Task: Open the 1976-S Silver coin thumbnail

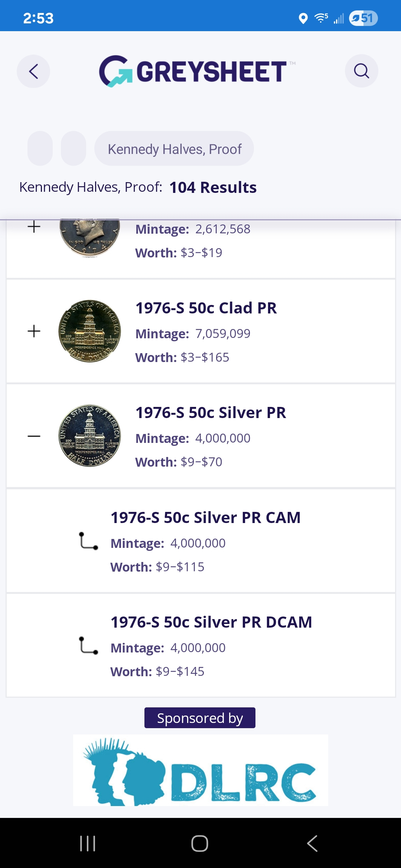Action: [90, 436]
